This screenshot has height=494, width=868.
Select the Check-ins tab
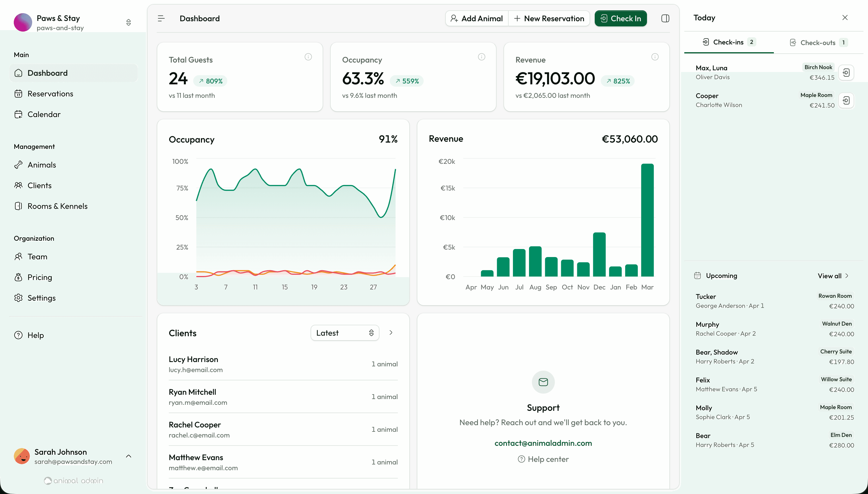pyautogui.click(x=729, y=42)
